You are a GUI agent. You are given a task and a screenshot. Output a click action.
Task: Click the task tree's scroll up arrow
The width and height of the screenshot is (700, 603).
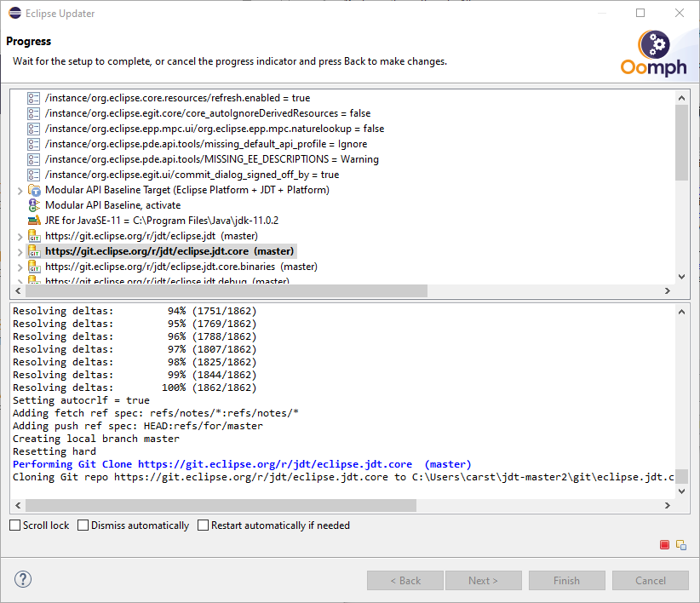[x=681, y=98]
